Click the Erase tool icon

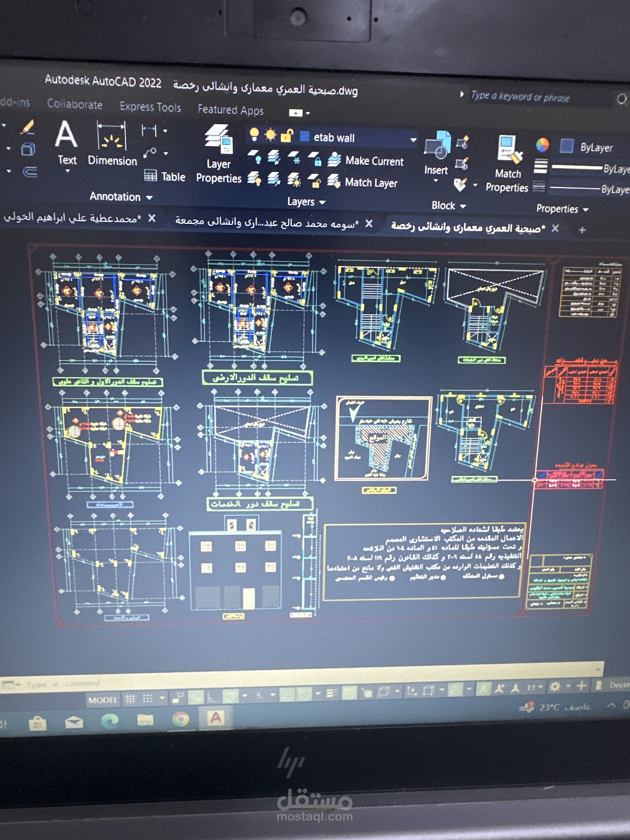point(27,127)
